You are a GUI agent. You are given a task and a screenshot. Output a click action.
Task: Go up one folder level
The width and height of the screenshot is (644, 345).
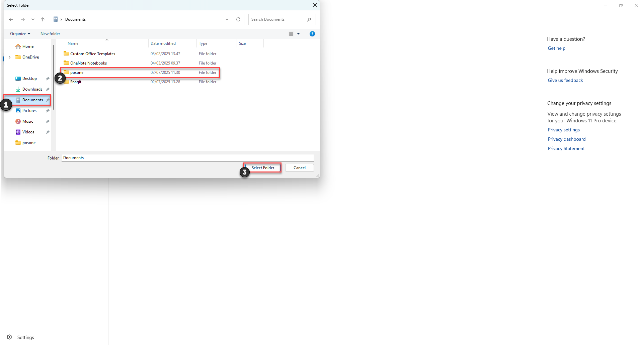(43, 19)
